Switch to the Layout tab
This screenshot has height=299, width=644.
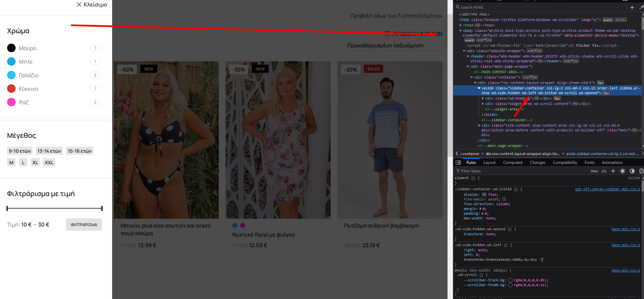489,163
